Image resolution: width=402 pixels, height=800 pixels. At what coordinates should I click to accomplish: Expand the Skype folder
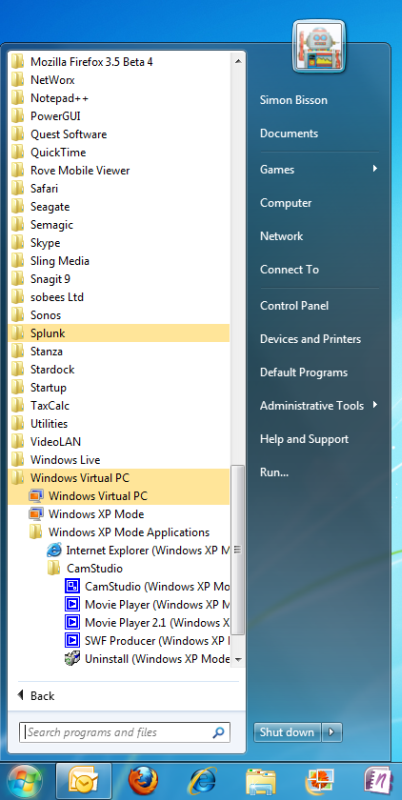119,243
